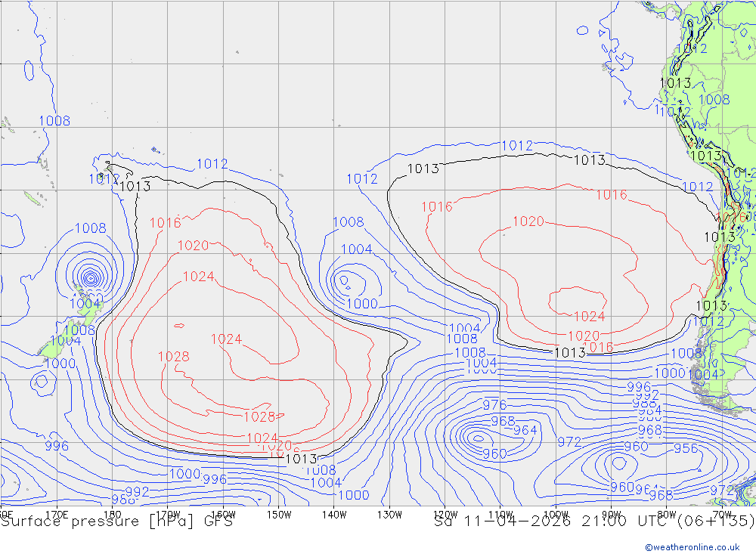Click the blue 956 isobar label
Viewport: 756px width, 554px height.
coord(686,448)
